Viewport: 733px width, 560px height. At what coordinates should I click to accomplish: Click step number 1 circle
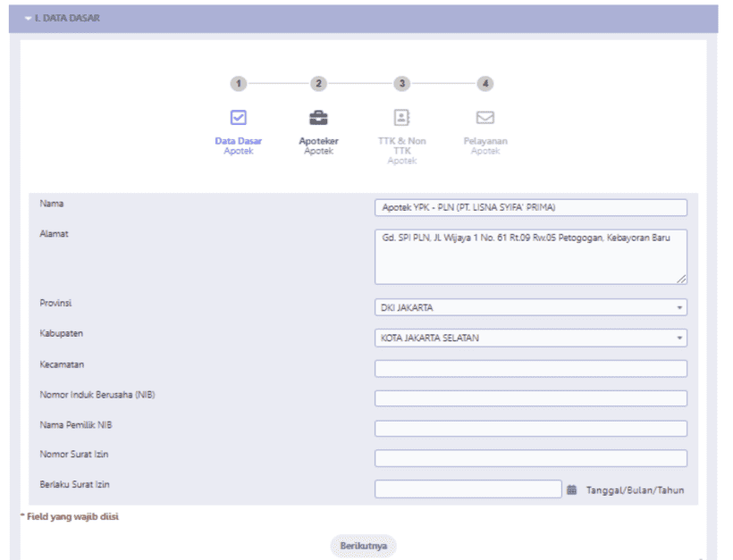tap(238, 83)
